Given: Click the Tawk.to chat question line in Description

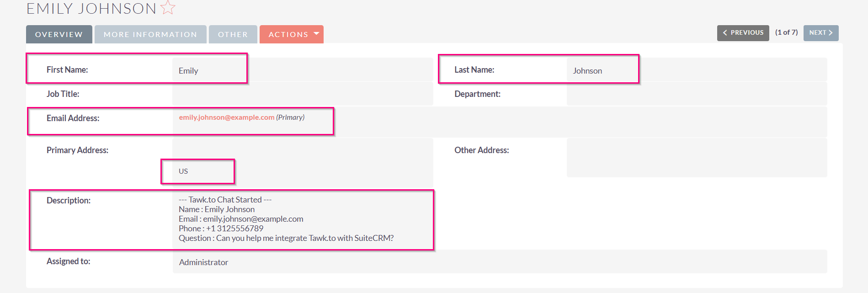Looking at the screenshot, I should pos(286,238).
